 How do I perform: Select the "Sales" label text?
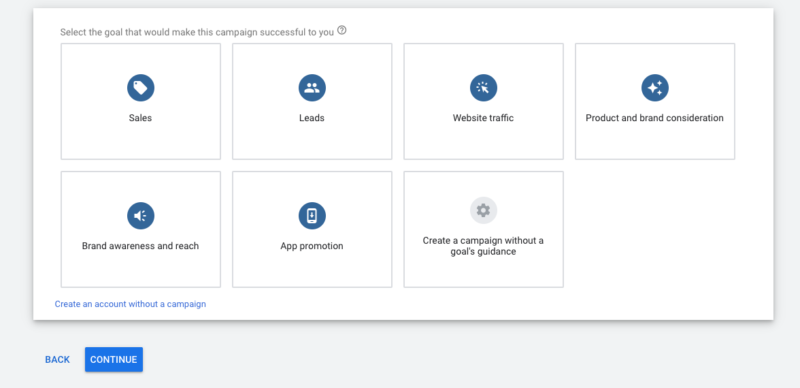click(x=140, y=118)
